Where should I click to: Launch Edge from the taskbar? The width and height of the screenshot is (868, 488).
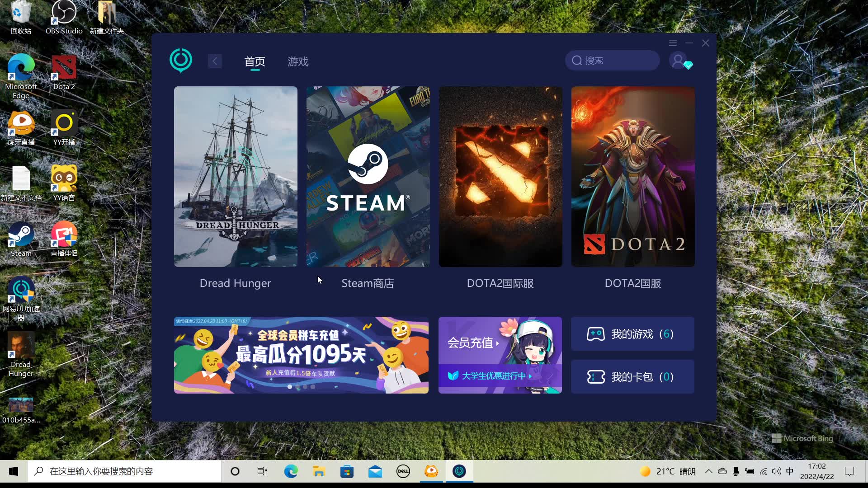point(291,471)
